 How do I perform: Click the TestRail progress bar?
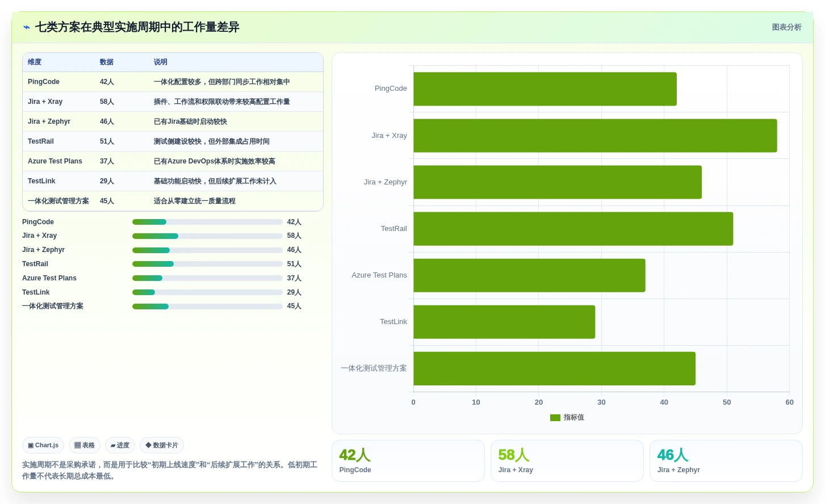(207, 264)
